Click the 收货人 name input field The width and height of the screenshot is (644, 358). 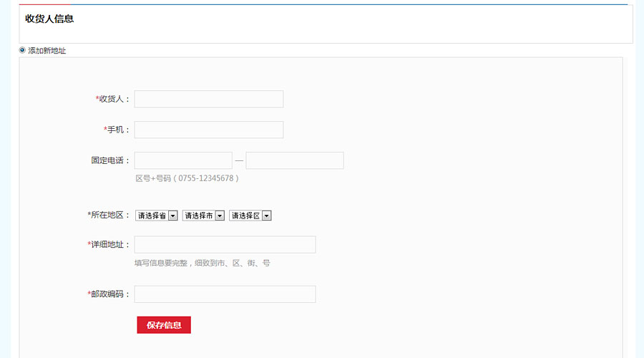click(209, 99)
